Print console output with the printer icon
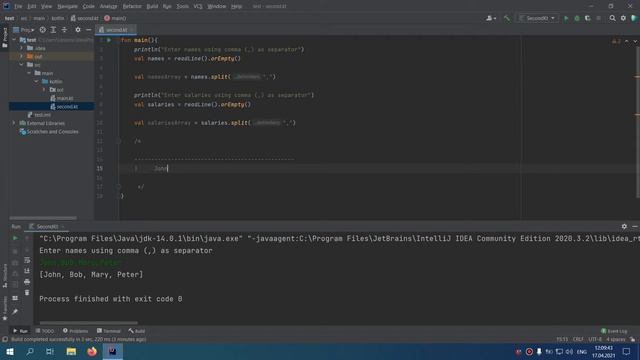The height and width of the screenshot is (360, 640). [27, 282]
